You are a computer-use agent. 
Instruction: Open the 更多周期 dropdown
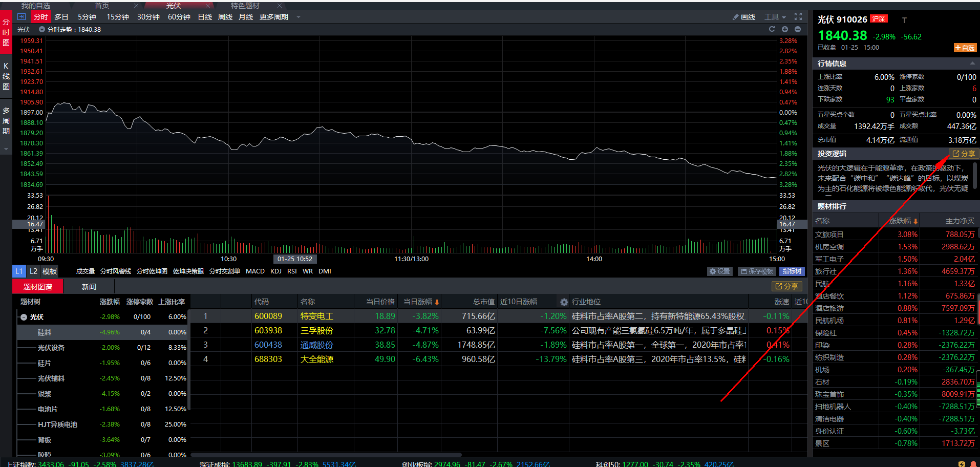pyautogui.click(x=280, y=17)
